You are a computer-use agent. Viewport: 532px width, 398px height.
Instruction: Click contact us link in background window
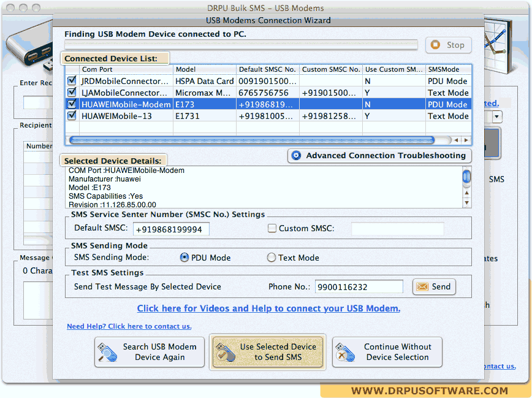pyautogui.click(x=500, y=366)
